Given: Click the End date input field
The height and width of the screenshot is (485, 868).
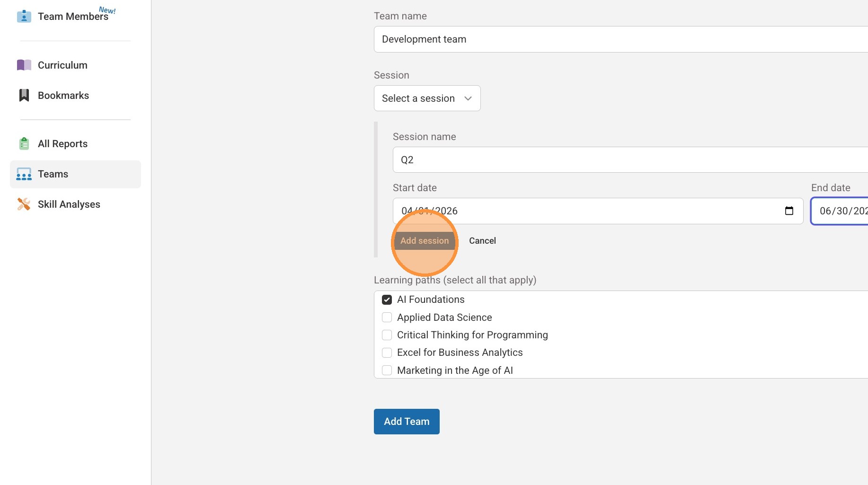Looking at the screenshot, I should click(x=840, y=211).
